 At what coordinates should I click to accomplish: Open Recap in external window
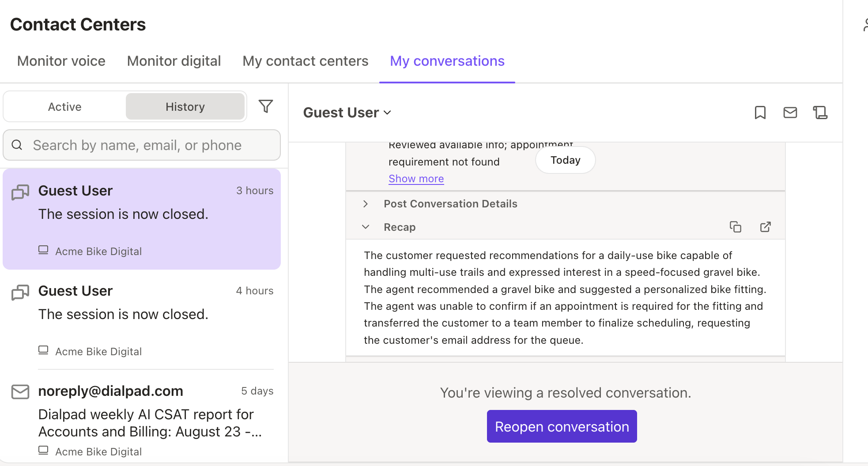pyautogui.click(x=766, y=227)
